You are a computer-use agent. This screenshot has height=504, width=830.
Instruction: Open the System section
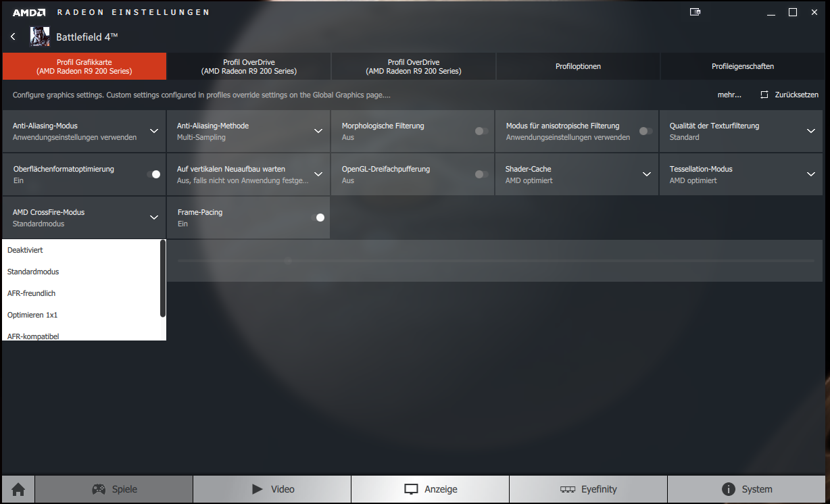(747, 490)
